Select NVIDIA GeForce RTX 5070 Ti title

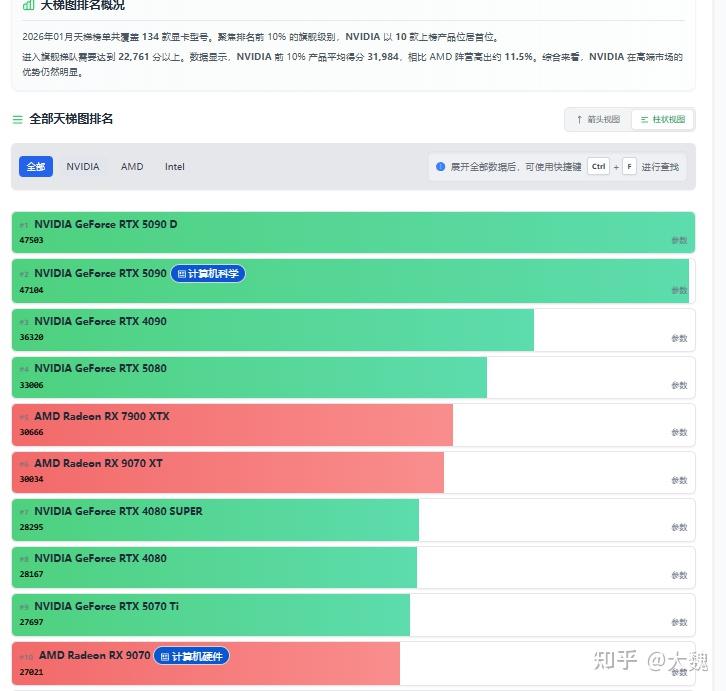pyautogui.click(x=106, y=606)
